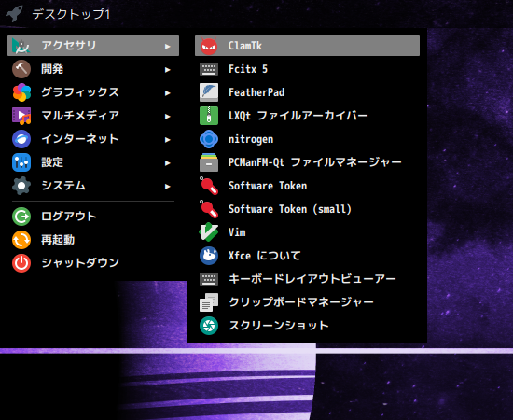513x420 pixels.
Task: Open the システム menu category
Action: click(x=93, y=186)
